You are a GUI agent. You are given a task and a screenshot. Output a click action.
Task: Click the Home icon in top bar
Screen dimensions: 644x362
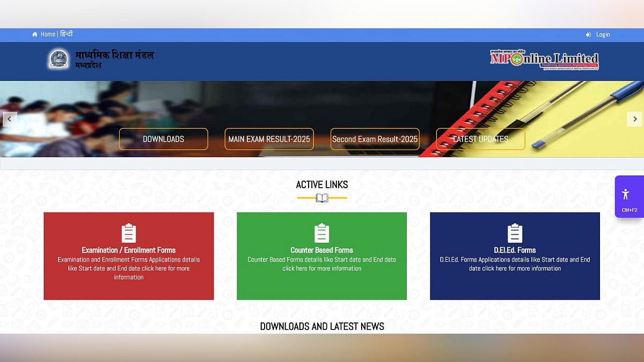pyautogui.click(x=35, y=34)
